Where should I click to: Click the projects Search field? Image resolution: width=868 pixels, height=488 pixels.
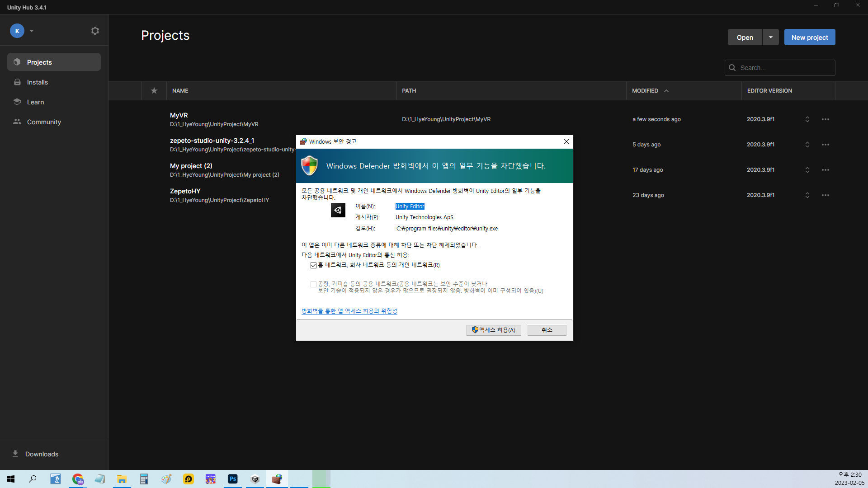pos(784,68)
